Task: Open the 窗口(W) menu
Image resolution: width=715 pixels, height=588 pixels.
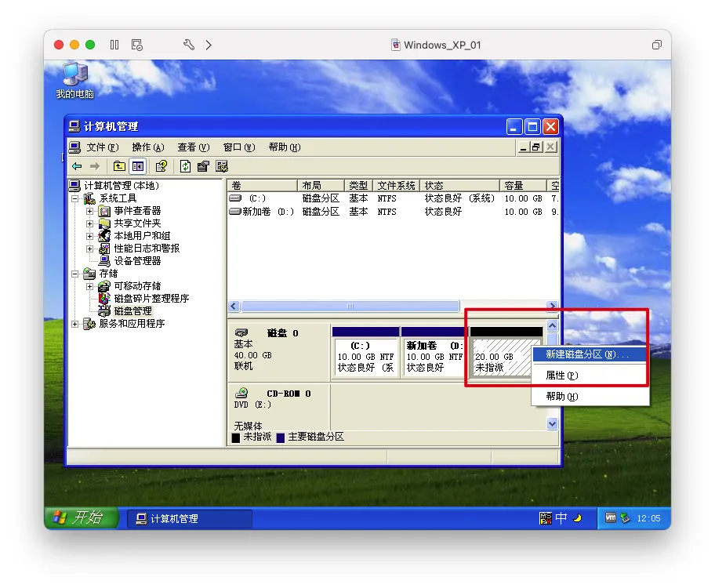Action: [239, 147]
